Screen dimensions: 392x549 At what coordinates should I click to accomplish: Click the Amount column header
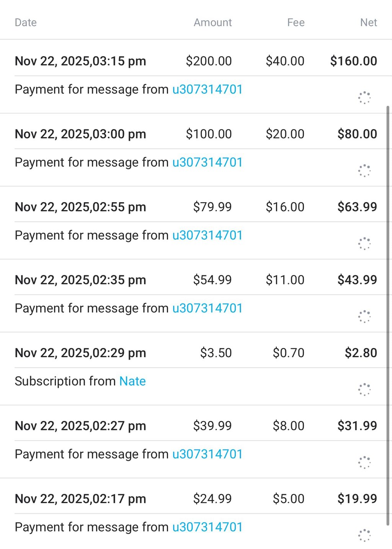coord(212,23)
